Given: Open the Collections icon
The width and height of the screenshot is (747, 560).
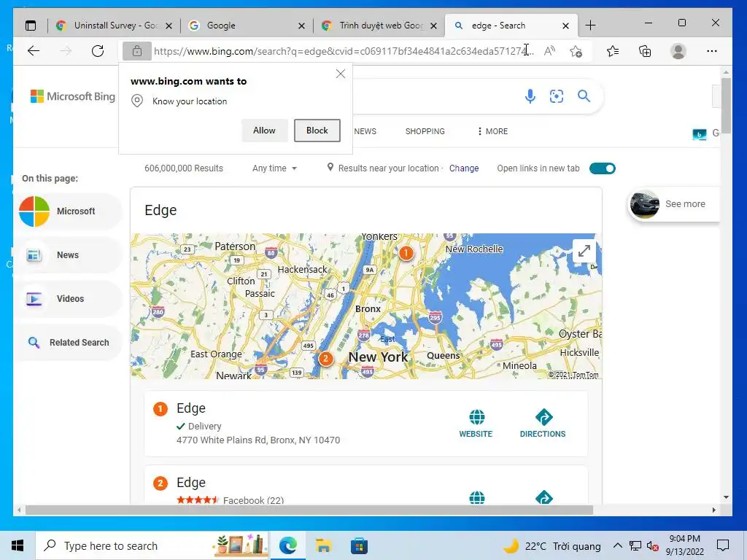Looking at the screenshot, I should [x=645, y=51].
